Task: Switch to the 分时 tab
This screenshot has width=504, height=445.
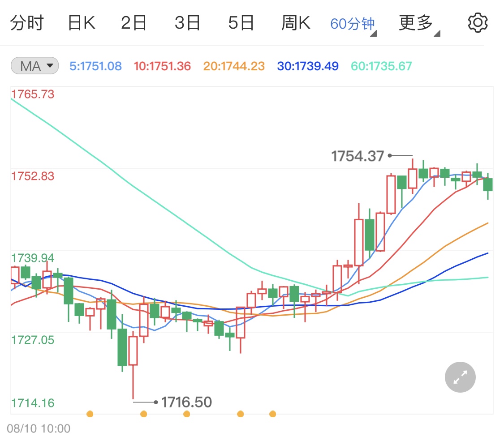Action: tap(27, 23)
